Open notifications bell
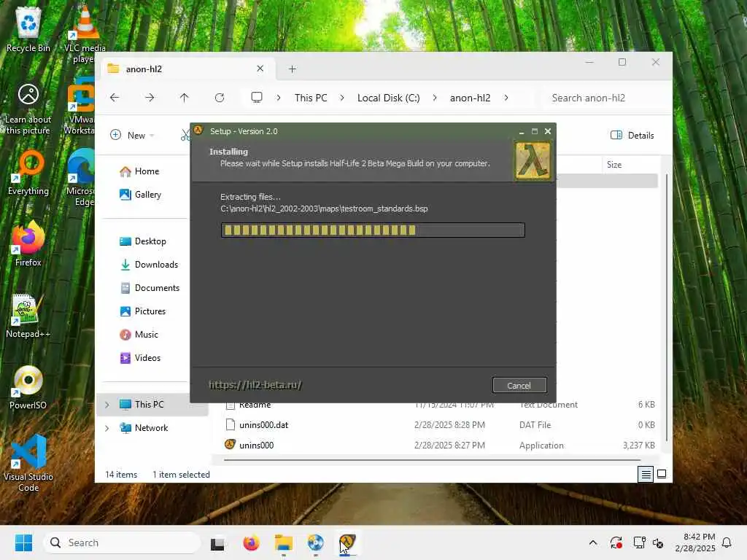747x560 pixels. pyautogui.click(x=727, y=542)
